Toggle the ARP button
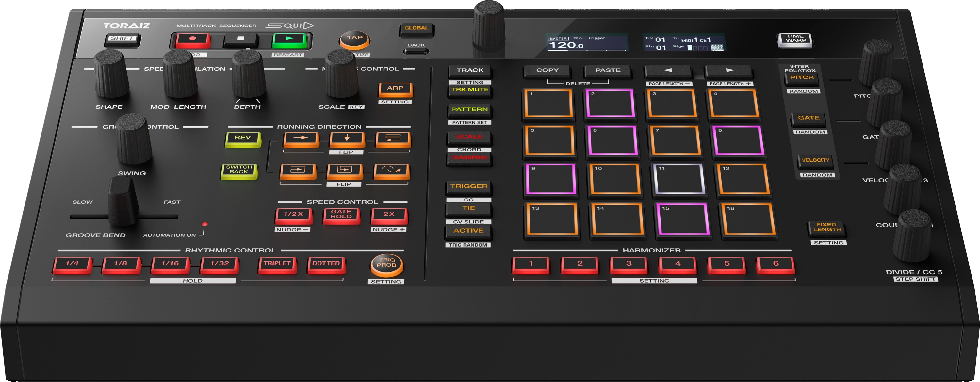The image size is (980, 382). coord(395,89)
